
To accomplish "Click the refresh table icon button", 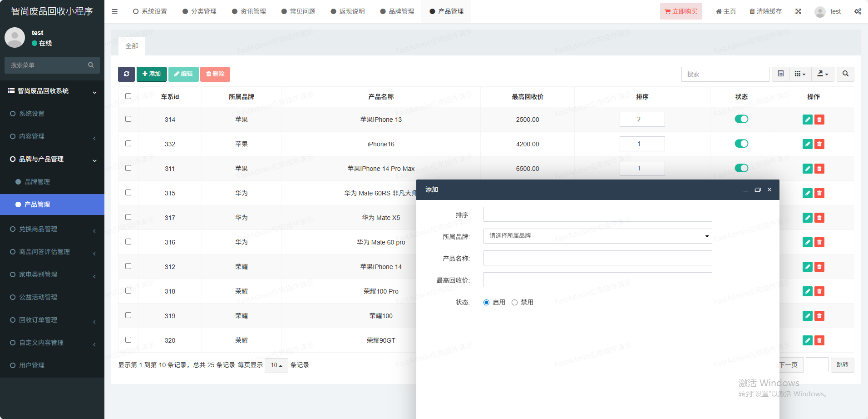I will point(126,74).
